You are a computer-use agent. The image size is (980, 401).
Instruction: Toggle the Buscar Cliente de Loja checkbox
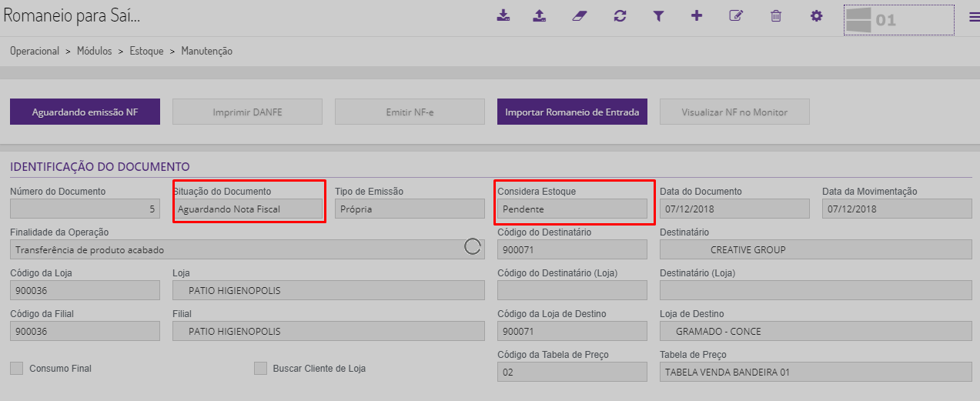coord(260,369)
